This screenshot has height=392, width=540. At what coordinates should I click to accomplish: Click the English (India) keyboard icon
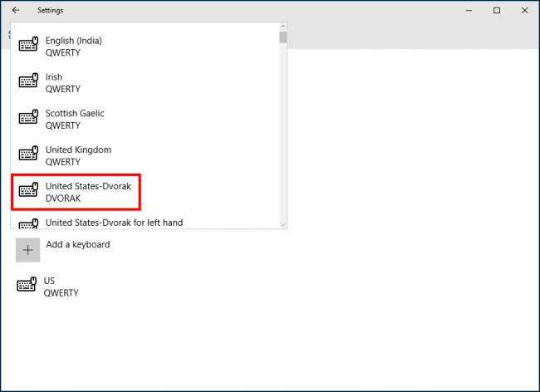[28, 44]
